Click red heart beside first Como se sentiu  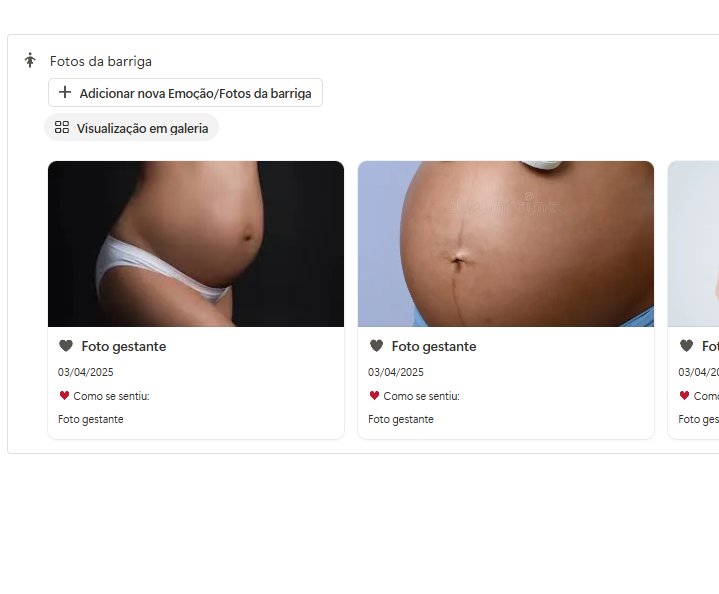click(64, 395)
